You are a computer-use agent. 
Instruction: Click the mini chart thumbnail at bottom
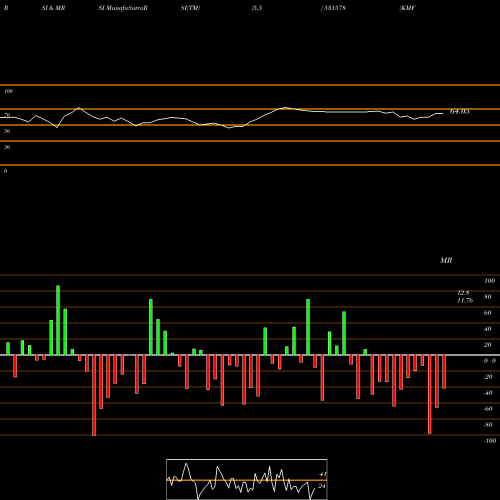point(247,479)
